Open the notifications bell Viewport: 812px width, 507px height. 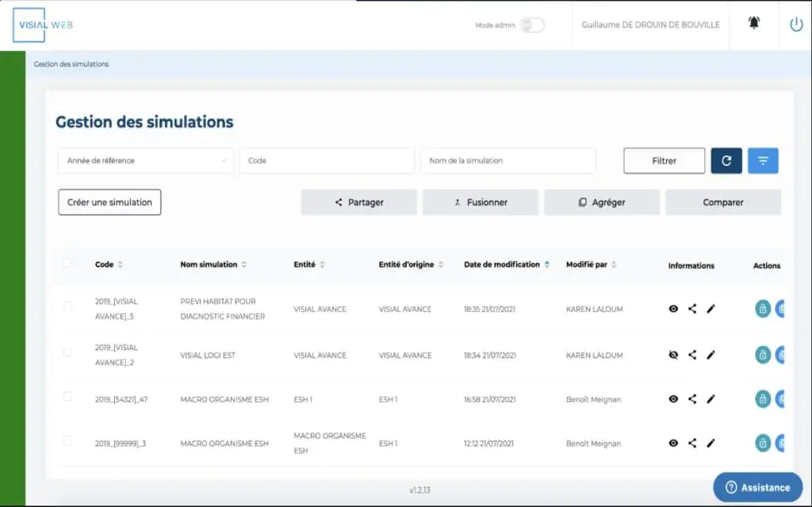[753, 23]
